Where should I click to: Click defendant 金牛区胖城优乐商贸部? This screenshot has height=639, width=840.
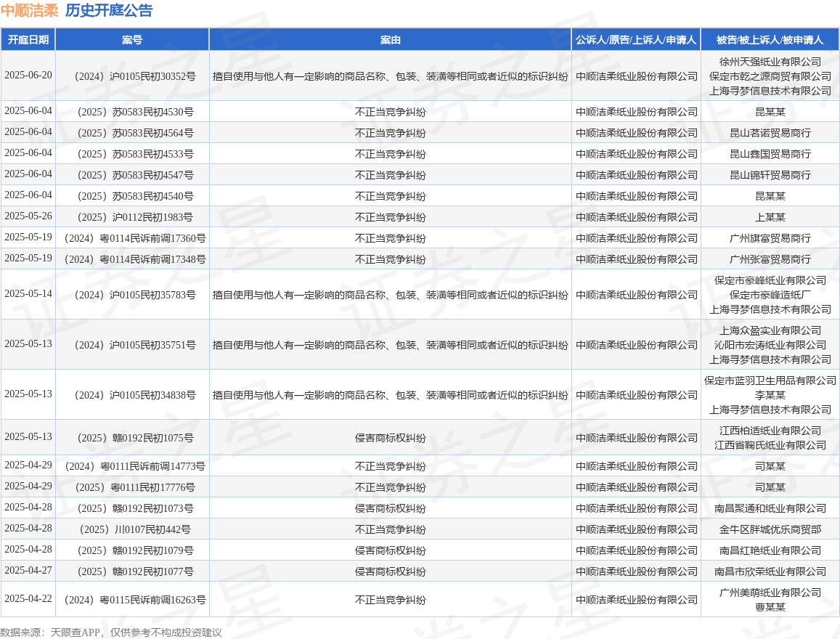770,530
